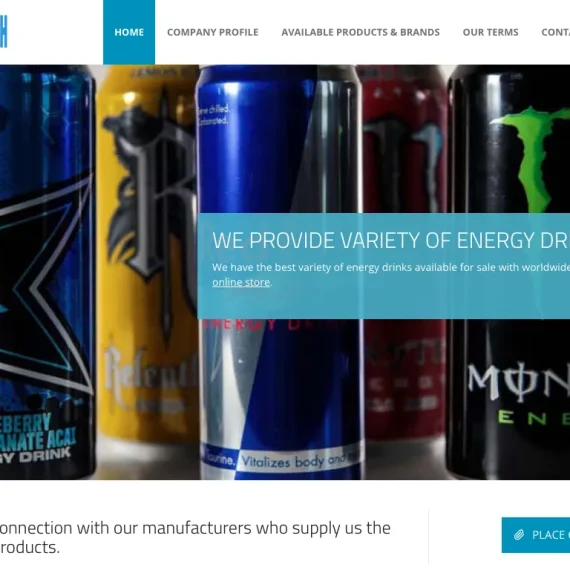This screenshot has width=570, height=570.
Task: Click the WE PROVIDE VARIETY OF ENERGY headline
Action: tap(391, 240)
